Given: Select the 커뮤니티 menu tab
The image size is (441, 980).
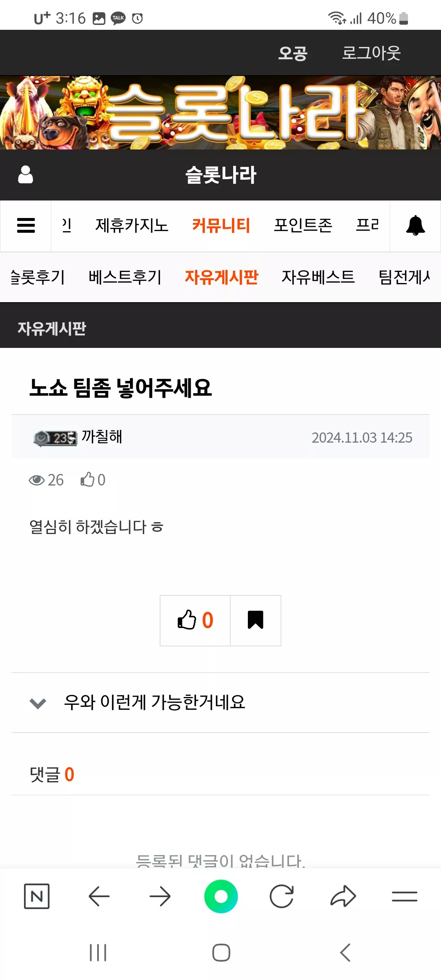Looking at the screenshot, I should coord(221,225).
